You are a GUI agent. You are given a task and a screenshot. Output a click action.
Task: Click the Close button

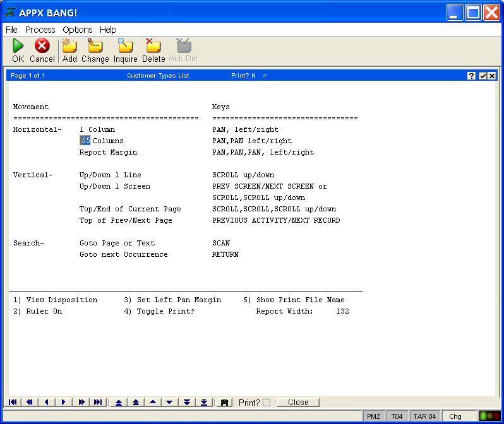pos(298,402)
